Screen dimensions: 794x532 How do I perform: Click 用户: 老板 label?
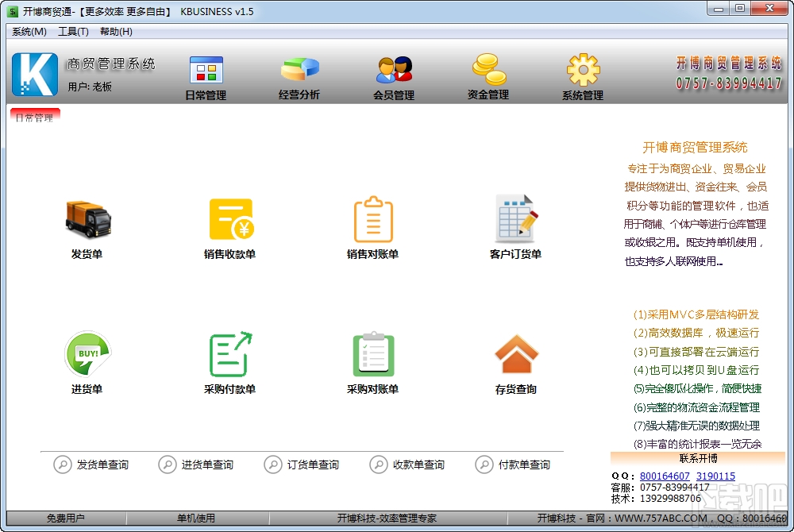point(90,87)
